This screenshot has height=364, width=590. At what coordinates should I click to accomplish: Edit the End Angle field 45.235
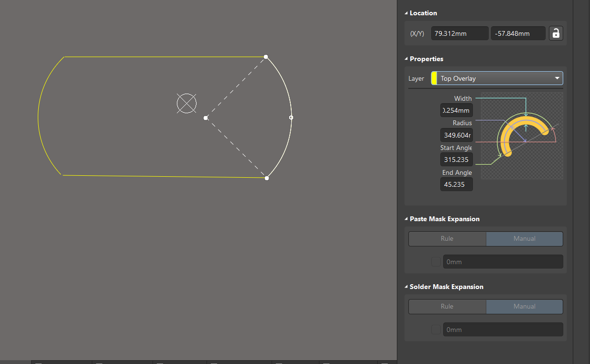[x=457, y=184]
